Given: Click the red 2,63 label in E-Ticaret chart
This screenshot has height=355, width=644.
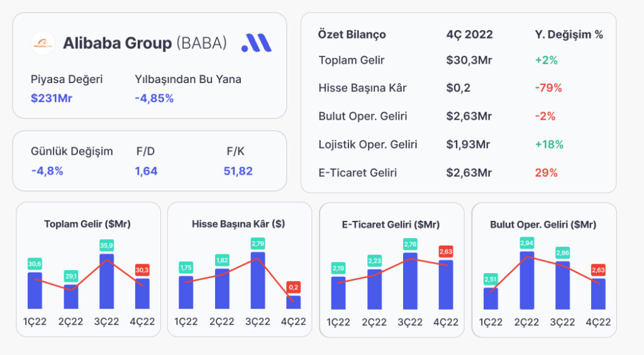Looking at the screenshot, I should tap(446, 252).
